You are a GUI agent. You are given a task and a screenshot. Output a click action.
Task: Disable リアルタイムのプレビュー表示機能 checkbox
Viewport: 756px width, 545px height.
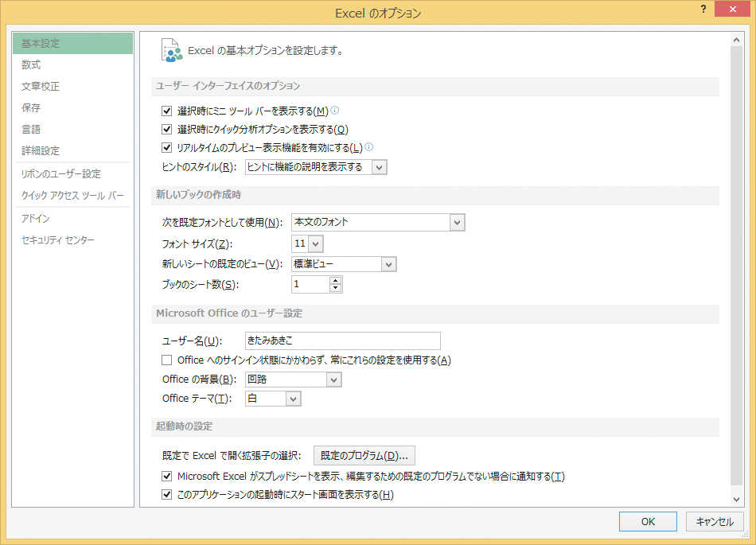click(167, 147)
